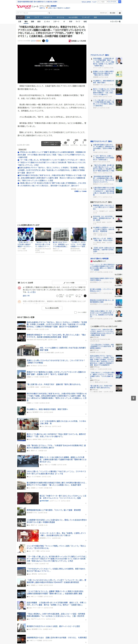Open the エキスパート navigation tab
The image size is (138, 644).
(48, 17)
